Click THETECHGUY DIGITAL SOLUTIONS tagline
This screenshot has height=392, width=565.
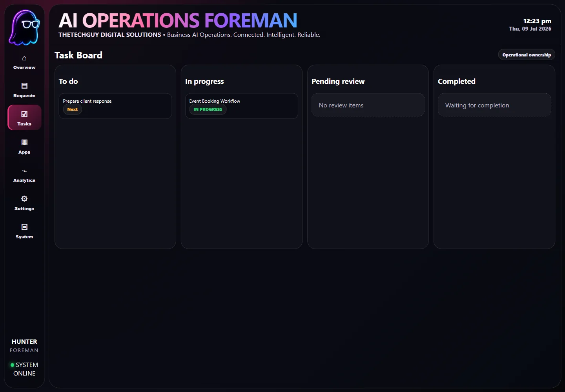(x=109, y=35)
